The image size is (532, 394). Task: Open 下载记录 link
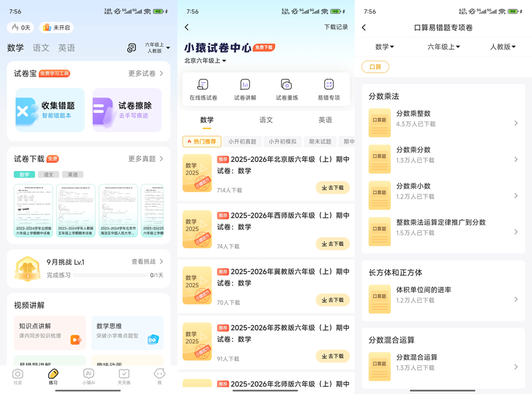[336, 27]
